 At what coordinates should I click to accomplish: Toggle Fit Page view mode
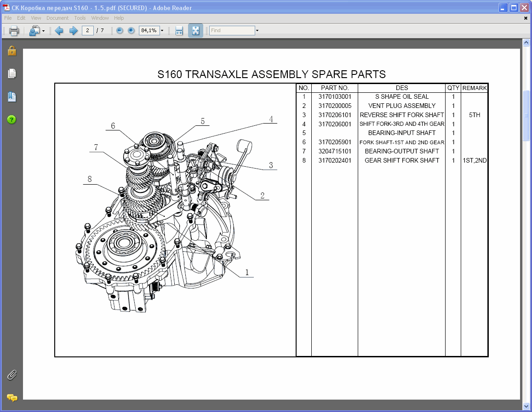click(195, 30)
